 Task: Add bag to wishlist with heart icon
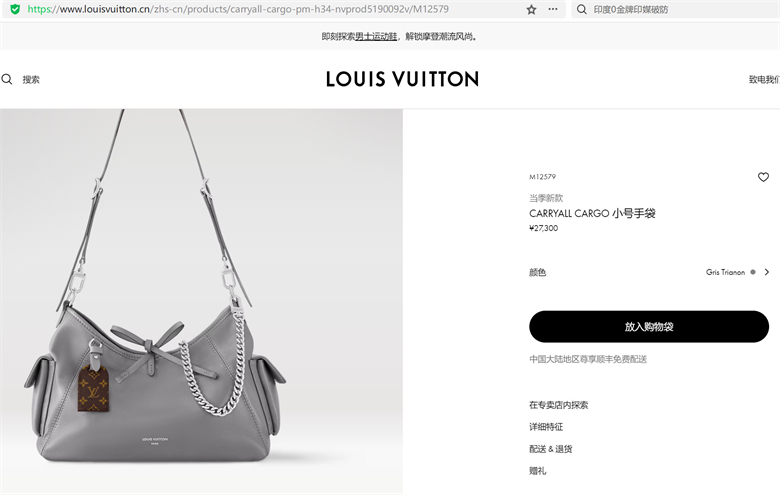(x=763, y=177)
